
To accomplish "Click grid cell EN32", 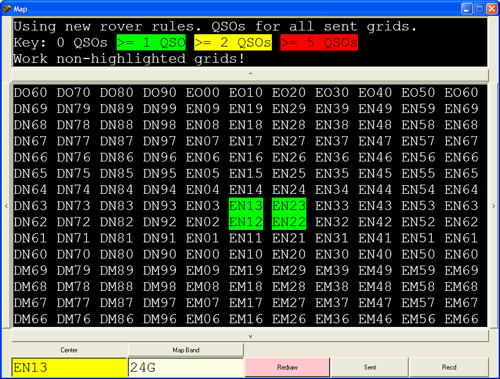I will (332, 222).
